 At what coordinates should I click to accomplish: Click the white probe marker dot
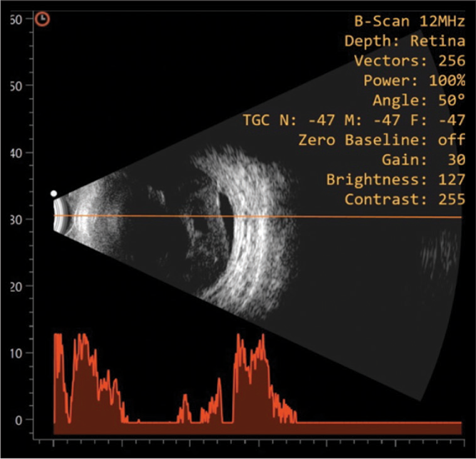click(x=54, y=193)
